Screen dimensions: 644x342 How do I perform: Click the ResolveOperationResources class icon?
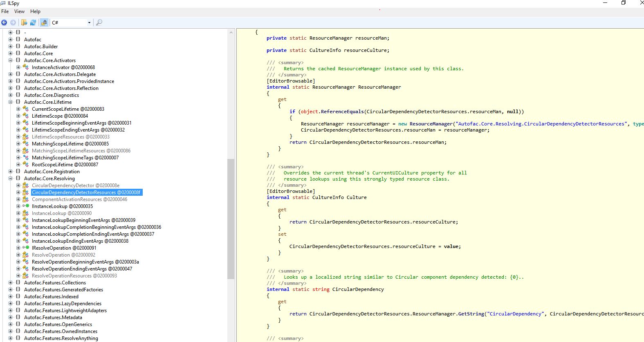coord(26,276)
